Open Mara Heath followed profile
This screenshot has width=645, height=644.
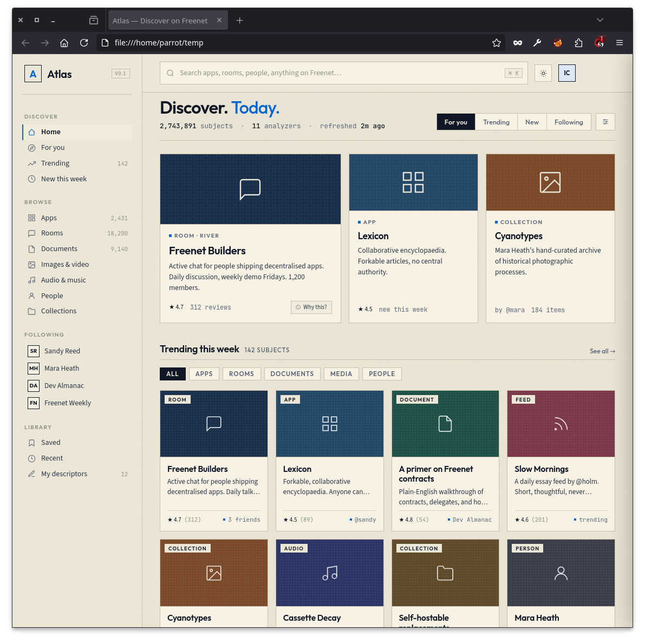tap(77, 368)
